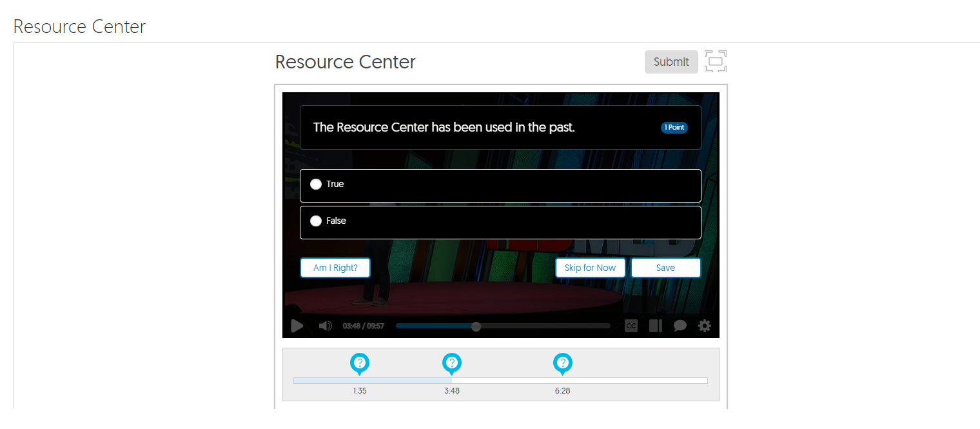The height and width of the screenshot is (429, 980).
Task: Click the quiz timeline progress bar
Action: [500, 381]
